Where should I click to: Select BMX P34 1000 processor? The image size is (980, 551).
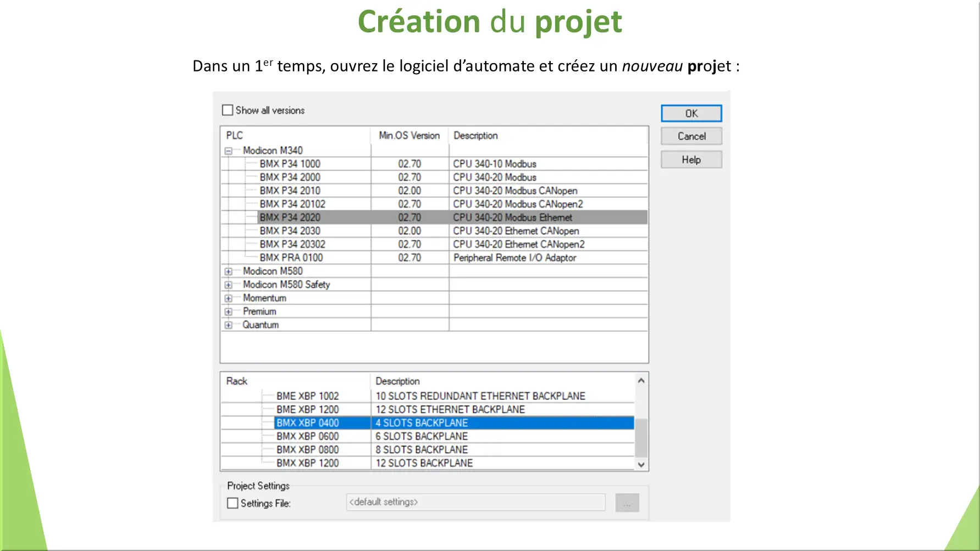point(290,164)
